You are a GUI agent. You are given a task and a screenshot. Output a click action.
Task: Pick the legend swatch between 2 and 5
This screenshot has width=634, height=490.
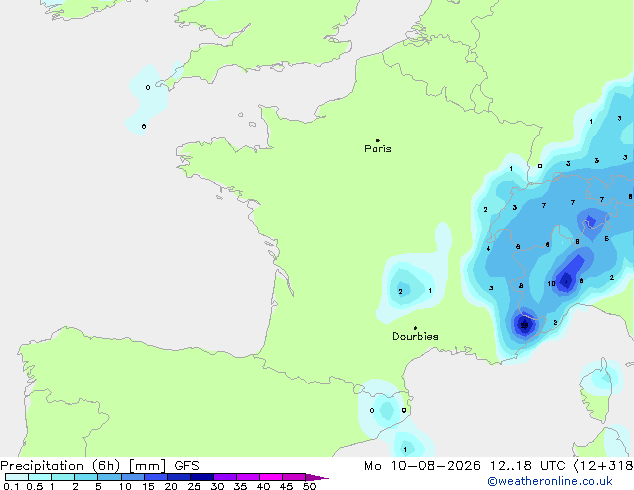coord(86,477)
